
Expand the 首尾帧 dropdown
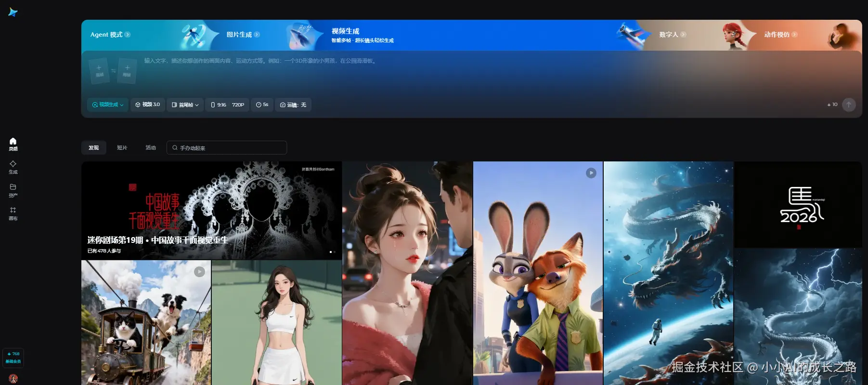185,105
